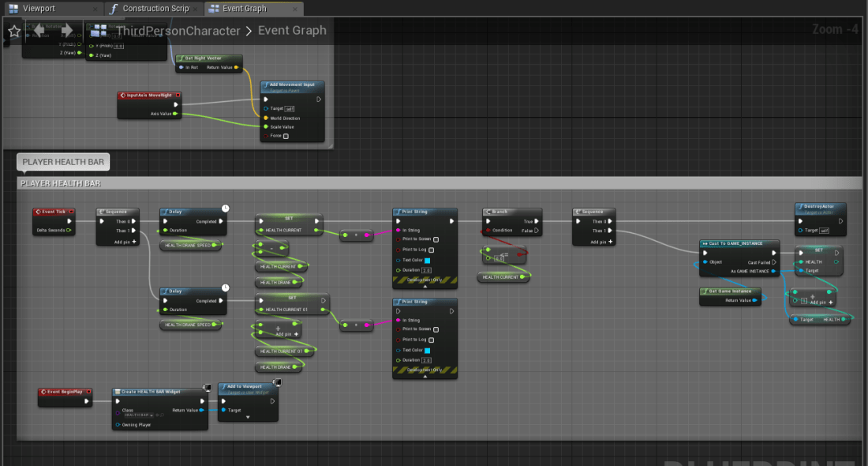Click the back navigation arrow

41,31
